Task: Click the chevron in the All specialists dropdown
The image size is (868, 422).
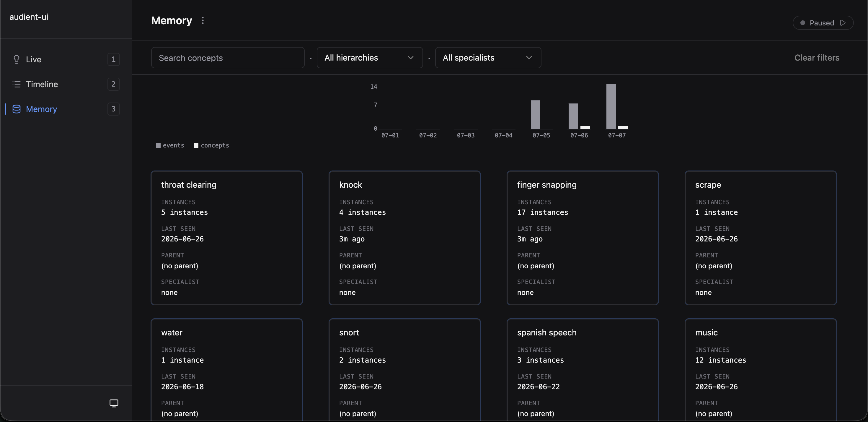Action: (529, 58)
